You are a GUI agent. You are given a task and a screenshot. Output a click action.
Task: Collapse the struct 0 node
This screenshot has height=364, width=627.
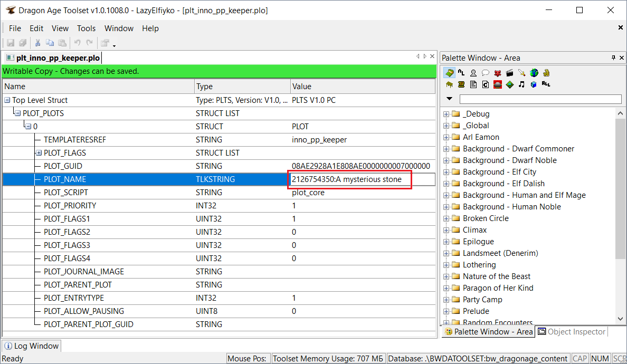(x=28, y=127)
